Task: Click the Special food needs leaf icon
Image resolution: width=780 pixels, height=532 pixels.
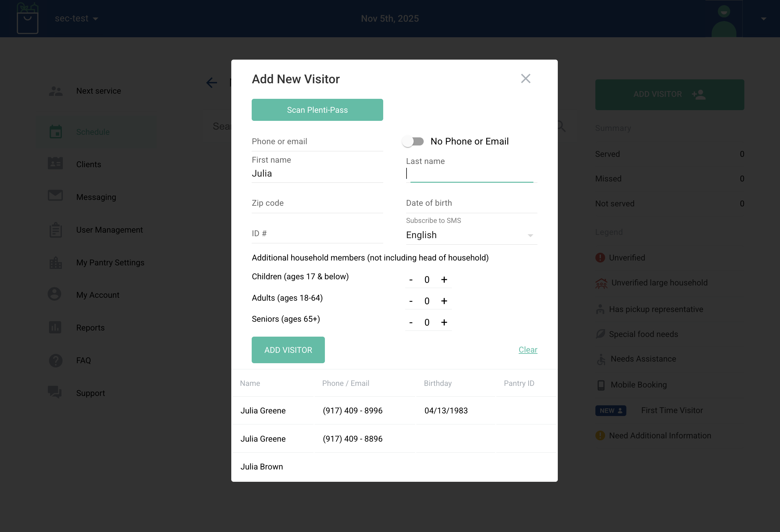Action: (x=600, y=334)
